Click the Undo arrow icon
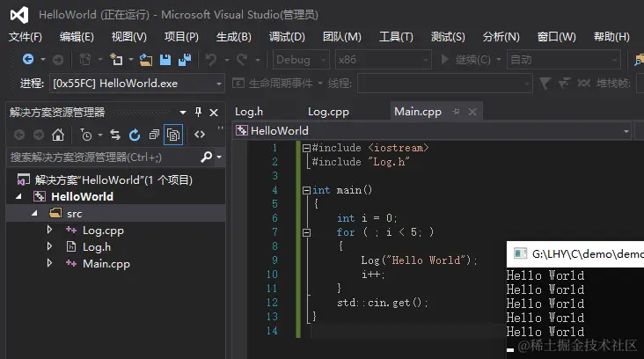The image size is (644, 359). click(x=211, y=60)
